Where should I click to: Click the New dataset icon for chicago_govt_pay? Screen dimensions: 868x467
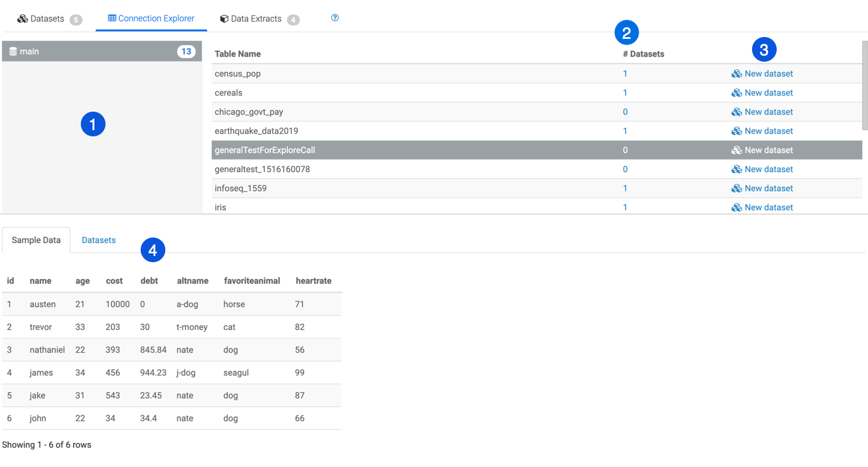737,112
